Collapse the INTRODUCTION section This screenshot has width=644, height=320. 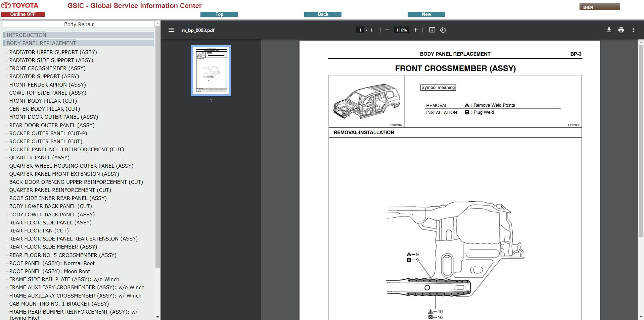point(79,35)
